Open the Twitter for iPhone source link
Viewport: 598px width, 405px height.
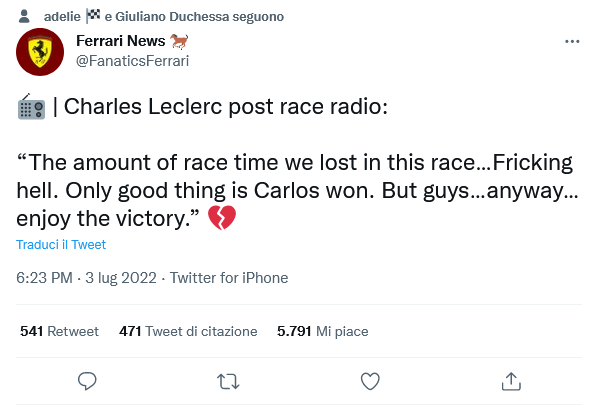[x=229, y=278]
